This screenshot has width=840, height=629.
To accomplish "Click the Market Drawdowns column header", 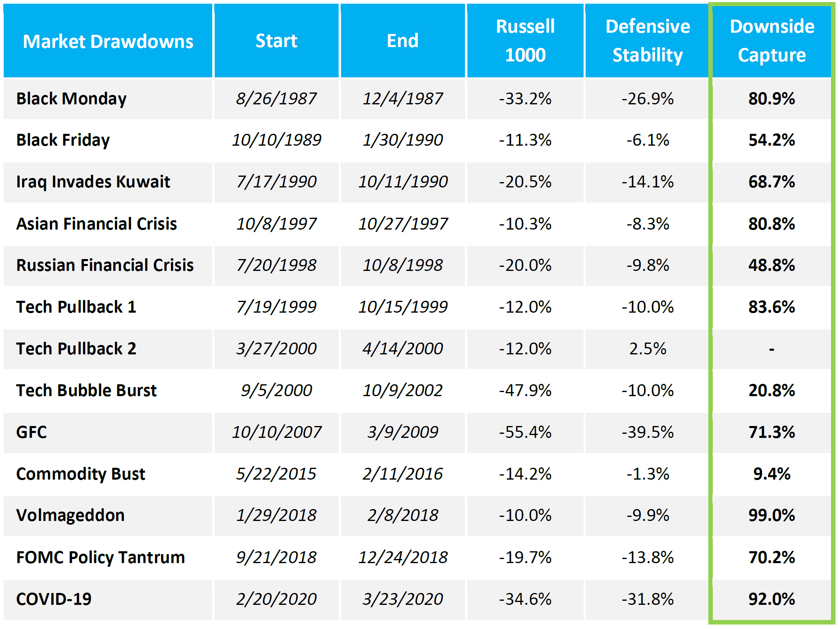I will 108,41.
